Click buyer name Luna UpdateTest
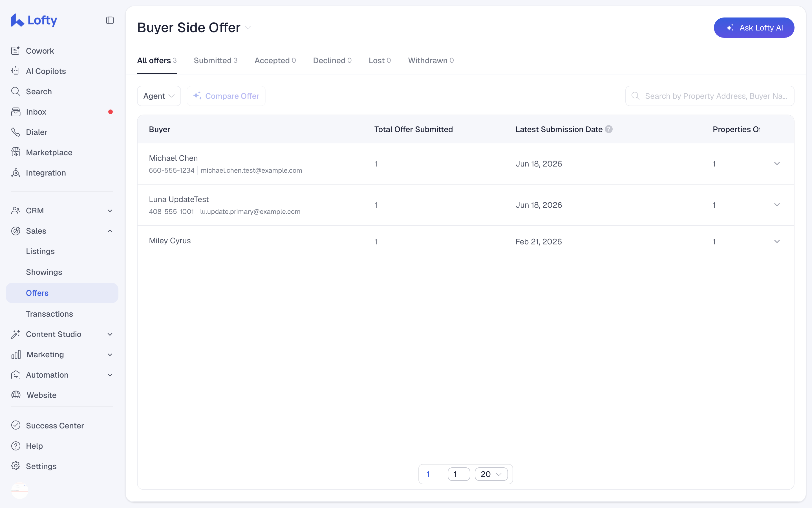This screenshot has height=508, width=812. click(x=179, y=199)
